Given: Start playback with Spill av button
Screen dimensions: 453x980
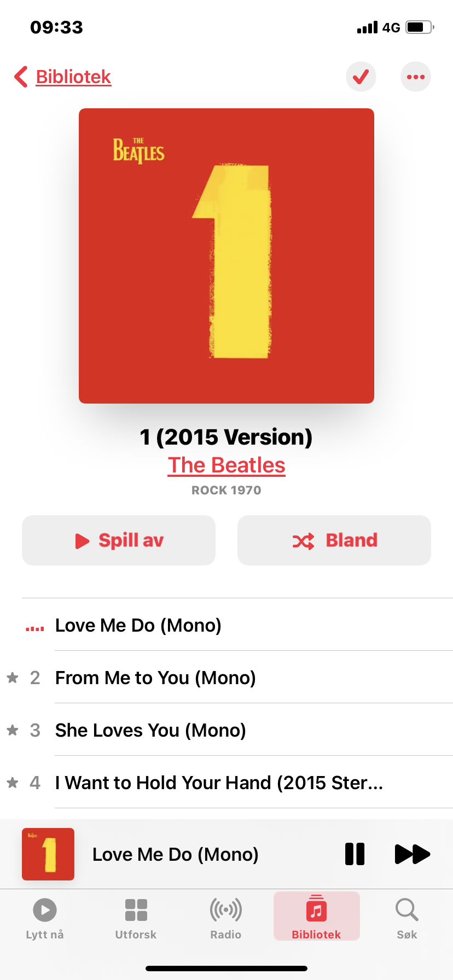Looking at the screenshot, I should 119,540.
